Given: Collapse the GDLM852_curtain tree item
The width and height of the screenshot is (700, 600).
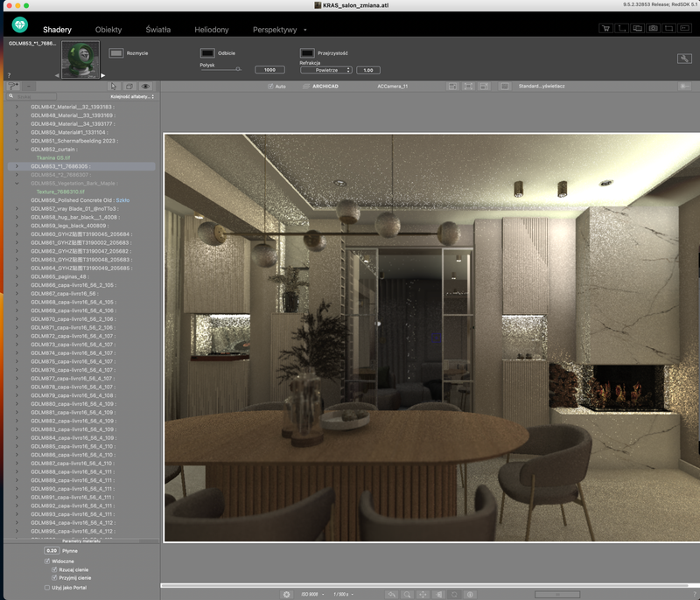Looking at the screenshot, I should [x=16, y=149].
